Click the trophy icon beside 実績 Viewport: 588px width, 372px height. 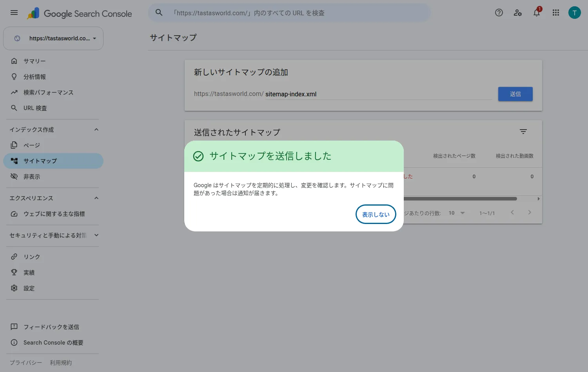pos(14,272)
